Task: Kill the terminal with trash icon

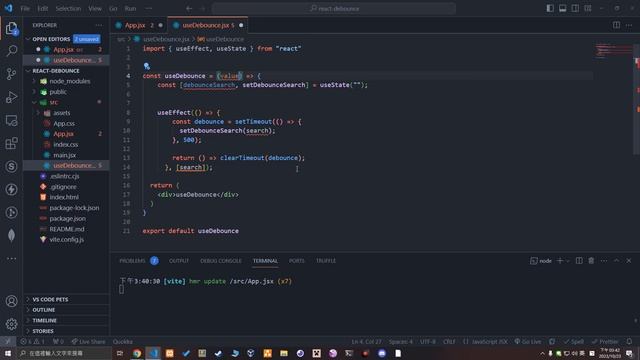Action: click(591, 260)
